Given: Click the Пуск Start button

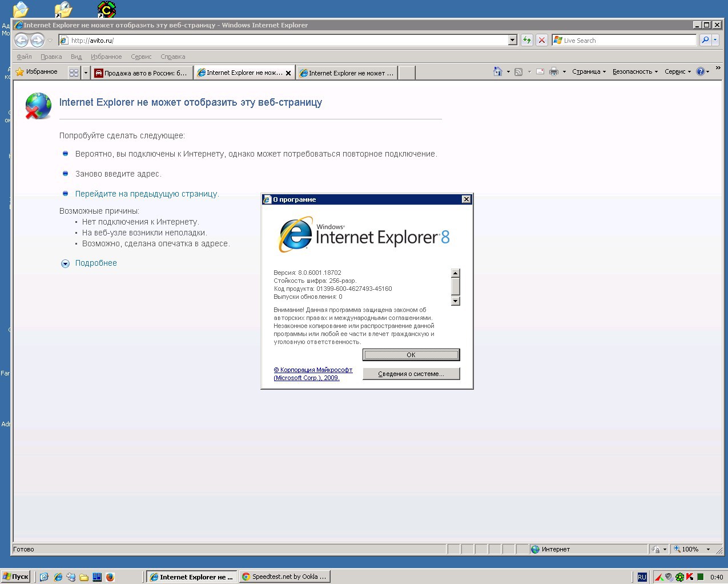Looking at the screenshot, I should tap(15, 577).
